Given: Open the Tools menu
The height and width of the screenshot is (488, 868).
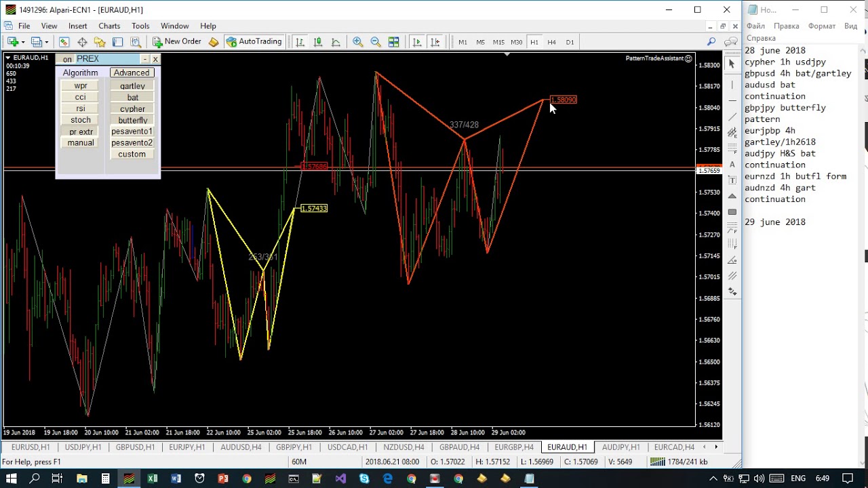Looking at the screenshot, I should coord(140,26).
